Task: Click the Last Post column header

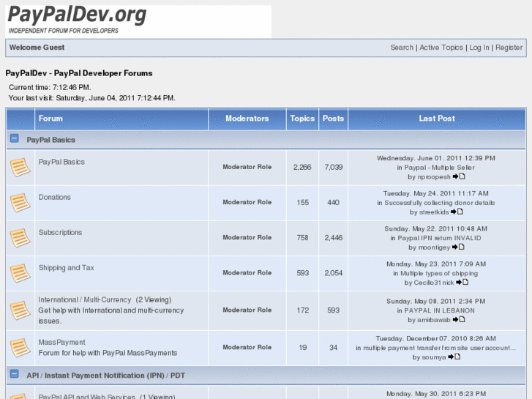Action: [437, 119]
